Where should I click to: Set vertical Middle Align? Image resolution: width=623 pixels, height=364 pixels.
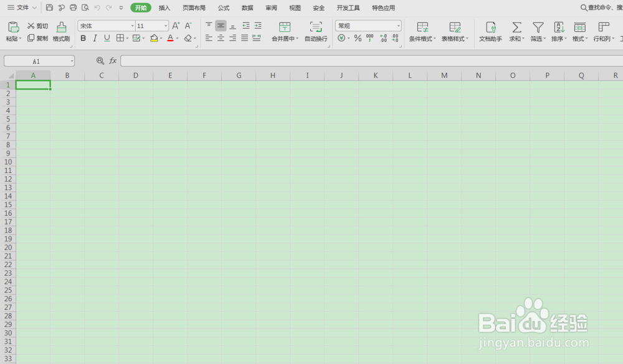pos(221,26)
